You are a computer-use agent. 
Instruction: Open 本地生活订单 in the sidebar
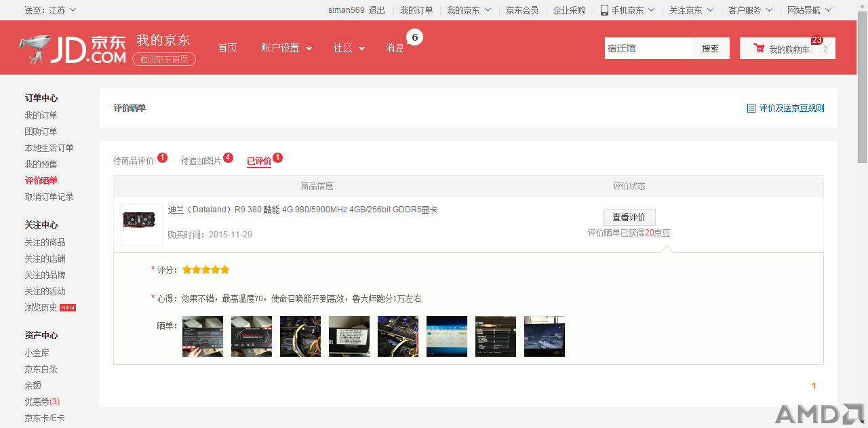50,148
